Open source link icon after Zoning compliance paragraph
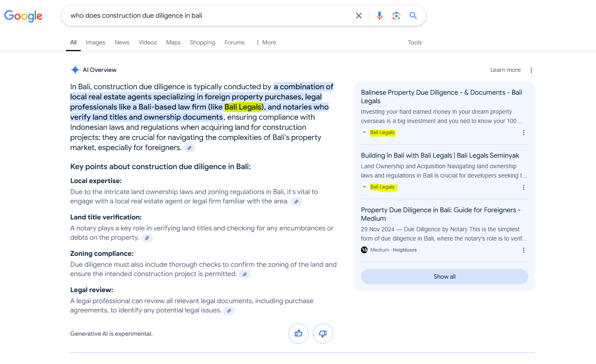This screenshot has width=596, height=364. click(245, 274)
